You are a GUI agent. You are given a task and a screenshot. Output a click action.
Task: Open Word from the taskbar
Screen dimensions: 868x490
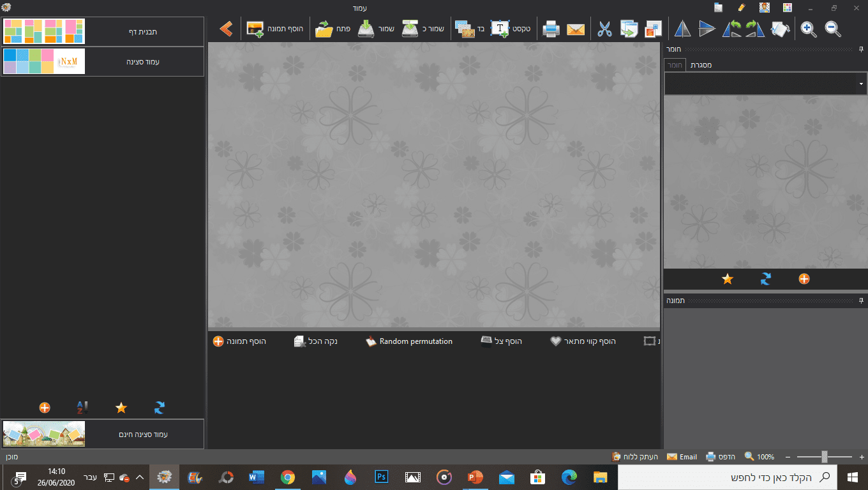(257, 477)
